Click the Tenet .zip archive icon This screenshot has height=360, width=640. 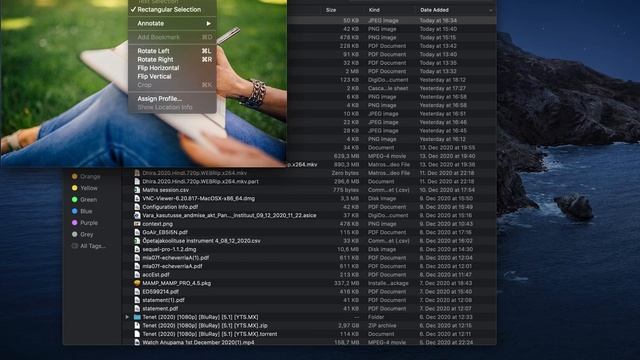[137, 325]
